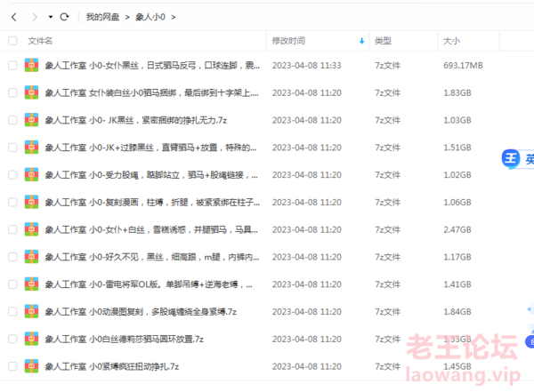
Task: Click the archive icon of the 1.41GB file
Action: click(x=31, y=284)
